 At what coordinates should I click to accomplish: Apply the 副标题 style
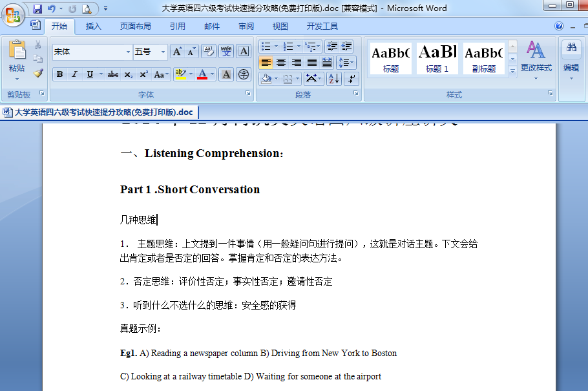(484, 58)
